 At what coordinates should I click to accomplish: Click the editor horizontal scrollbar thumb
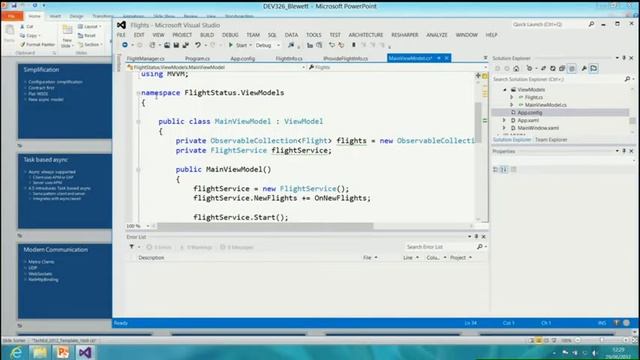[x=265, y=226]
